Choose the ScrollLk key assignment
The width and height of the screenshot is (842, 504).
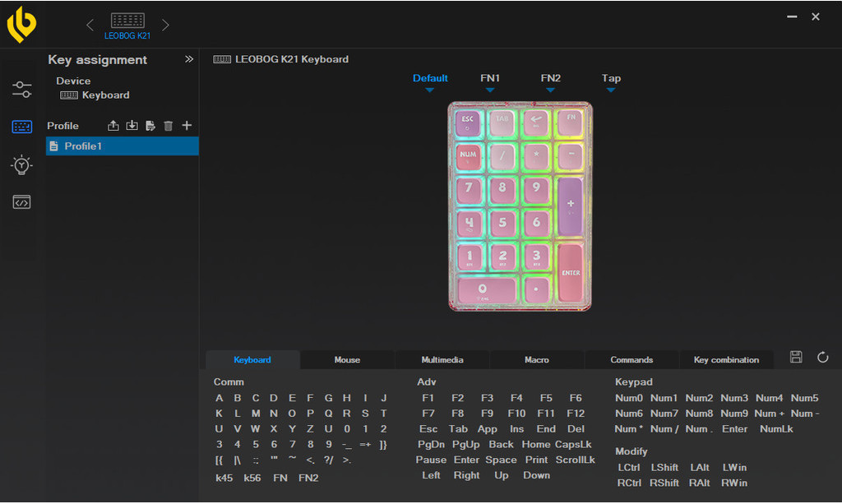(x=575, y=460)
